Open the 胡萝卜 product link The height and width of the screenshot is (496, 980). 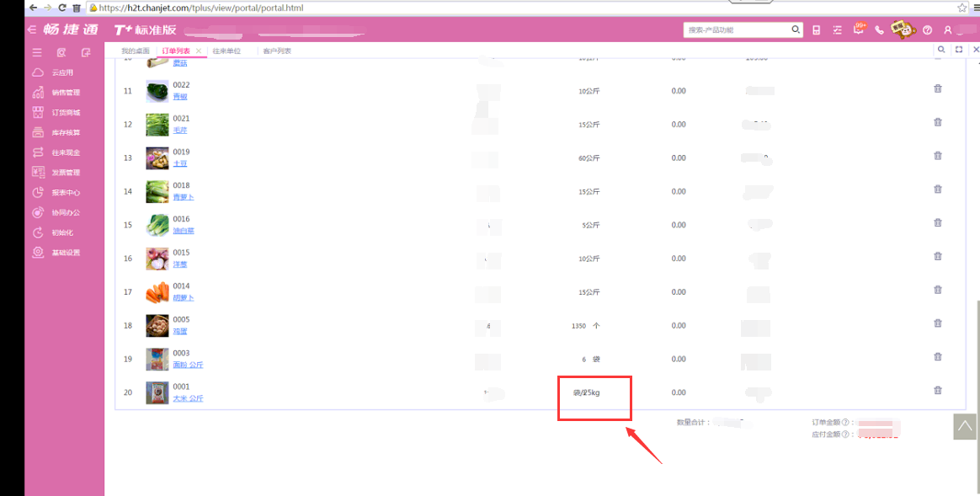click(x=184, y=298)
